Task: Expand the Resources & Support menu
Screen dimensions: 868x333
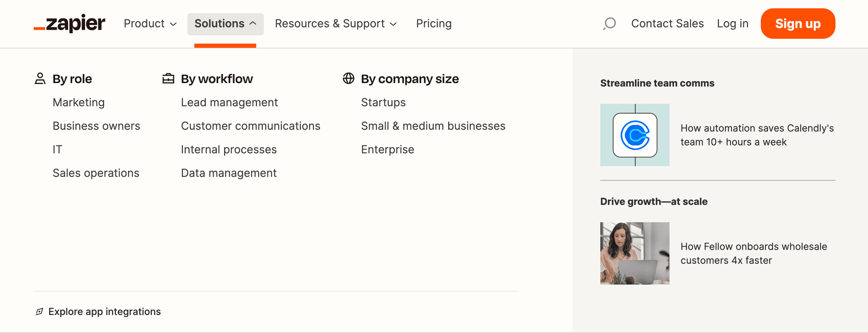Action: pyautogui.click(x=335, y=24)
